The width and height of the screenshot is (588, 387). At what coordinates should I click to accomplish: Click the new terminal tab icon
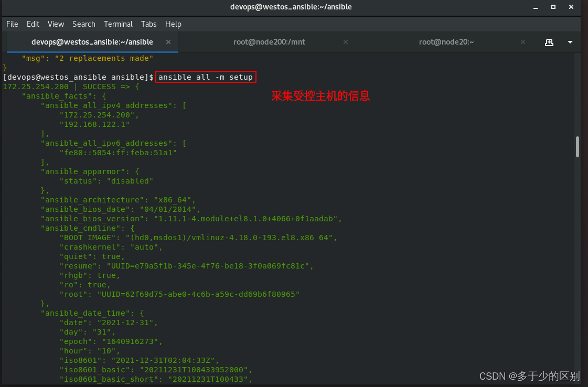549,42
